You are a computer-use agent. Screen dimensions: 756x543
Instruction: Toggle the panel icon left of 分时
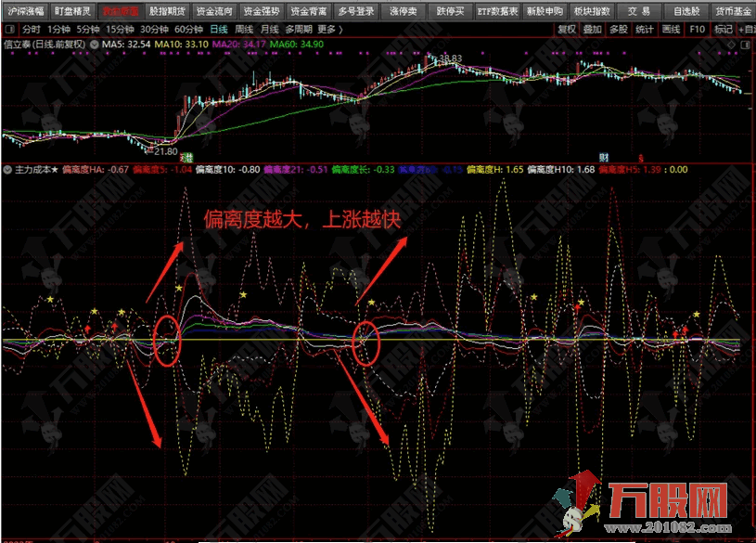[9, 30]
